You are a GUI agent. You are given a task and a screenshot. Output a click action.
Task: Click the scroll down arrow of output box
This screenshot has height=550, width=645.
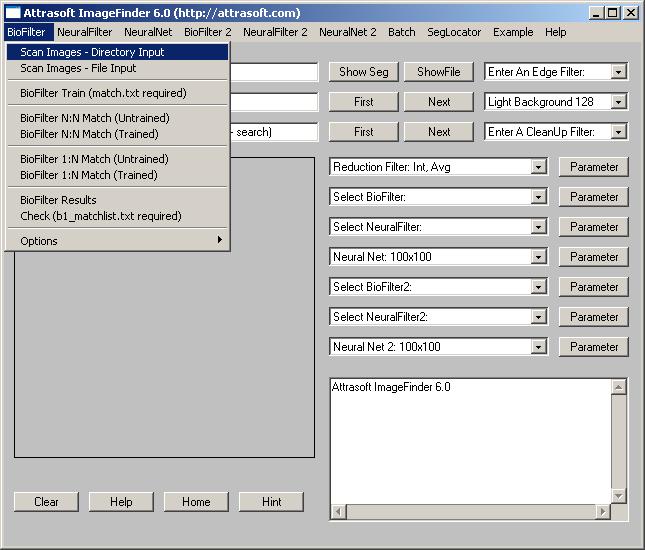pos(619,496)
